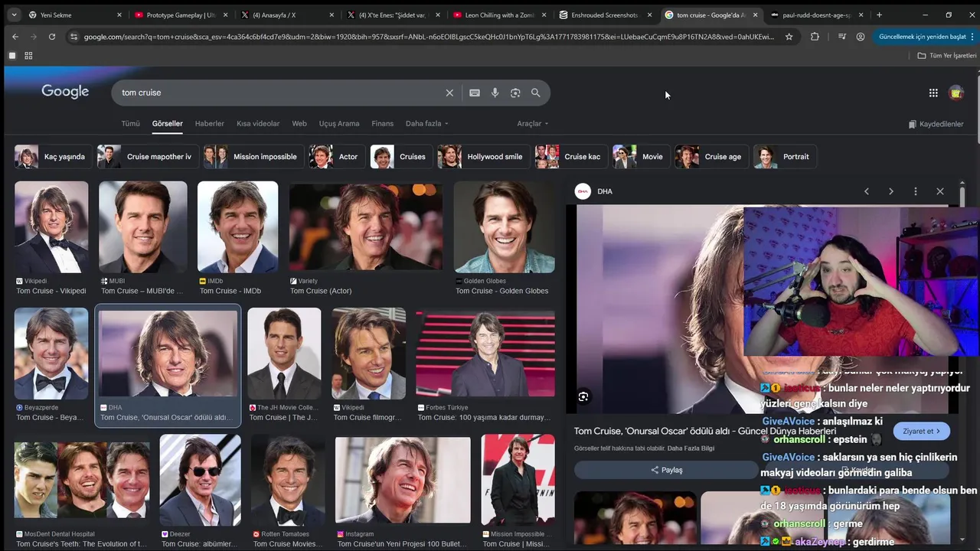This screenshot has height=551, width=980.
Task: Bookmark this page with the star icon
Action: (789, 37)
